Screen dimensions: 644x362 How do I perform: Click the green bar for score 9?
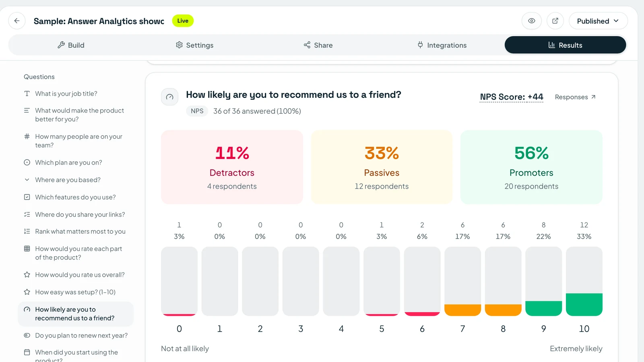544,309
